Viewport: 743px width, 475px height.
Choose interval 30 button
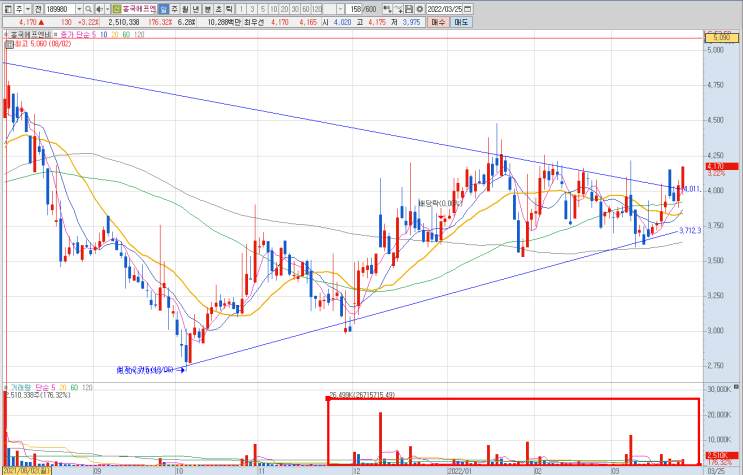pos(295,9)
